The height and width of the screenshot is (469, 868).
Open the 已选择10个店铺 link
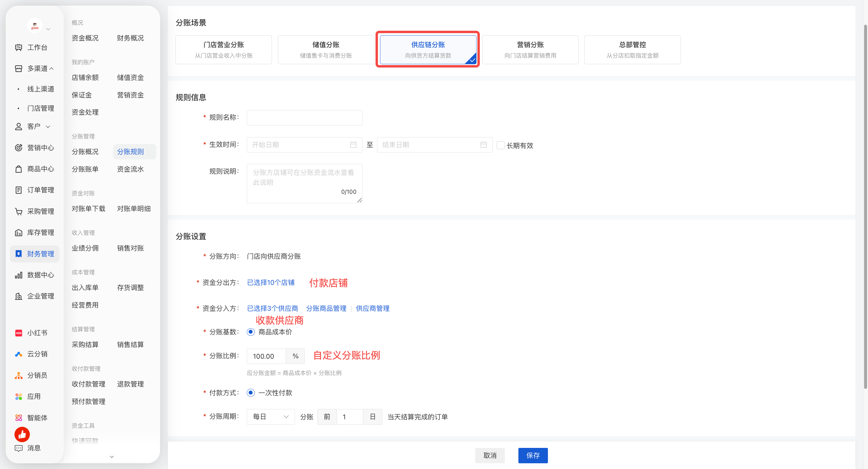(x=271, y=282)
